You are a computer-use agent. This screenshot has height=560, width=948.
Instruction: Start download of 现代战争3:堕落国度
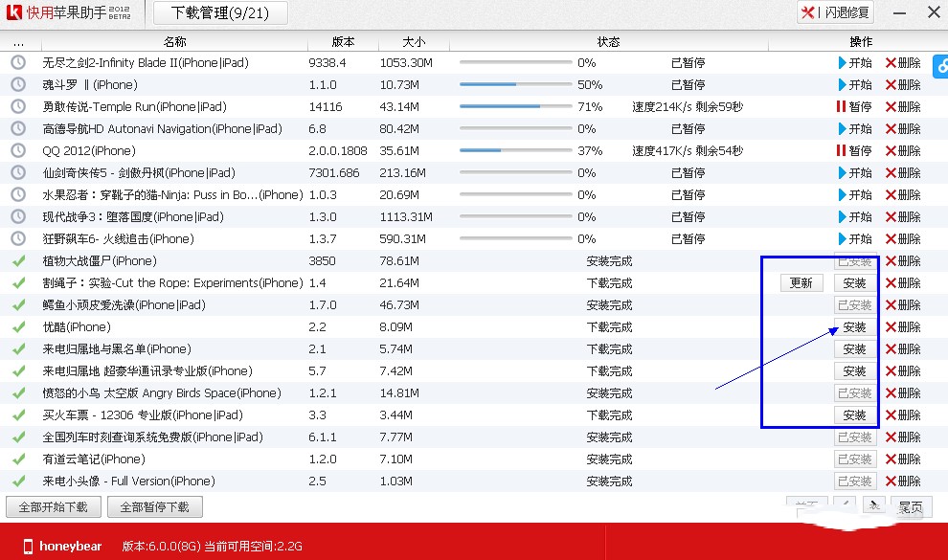854,217
